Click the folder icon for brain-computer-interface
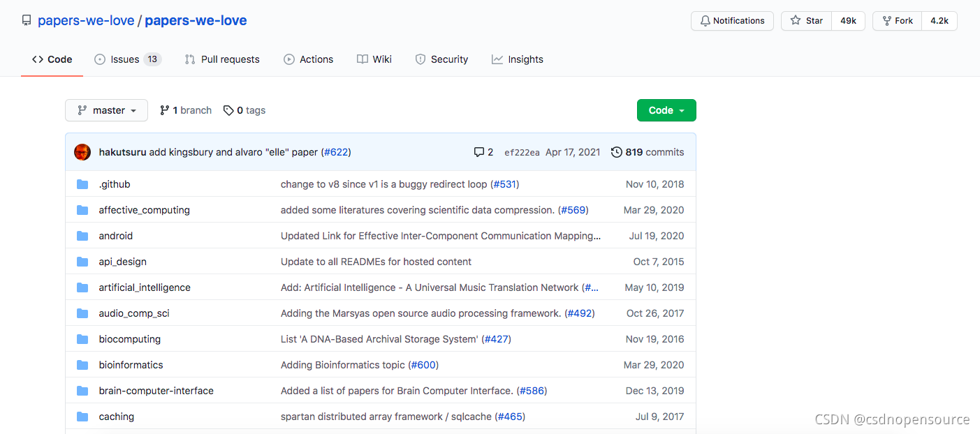The width and height of the screenshot is (980, 434). 82,391
